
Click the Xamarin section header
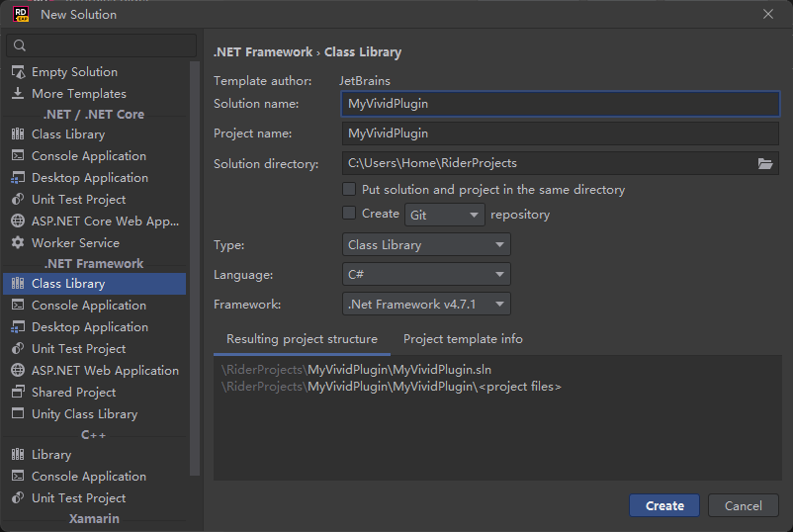(94, 518)
